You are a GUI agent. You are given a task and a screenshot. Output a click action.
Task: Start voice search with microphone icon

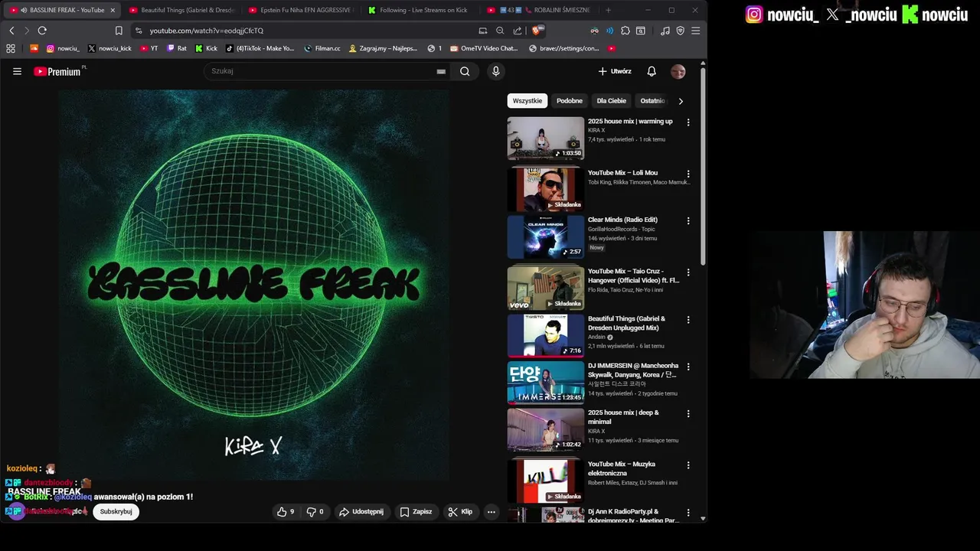[x=495, y=71]
